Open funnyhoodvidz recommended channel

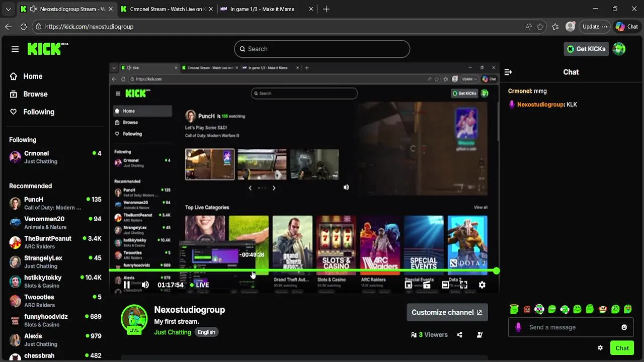(55, 320)
